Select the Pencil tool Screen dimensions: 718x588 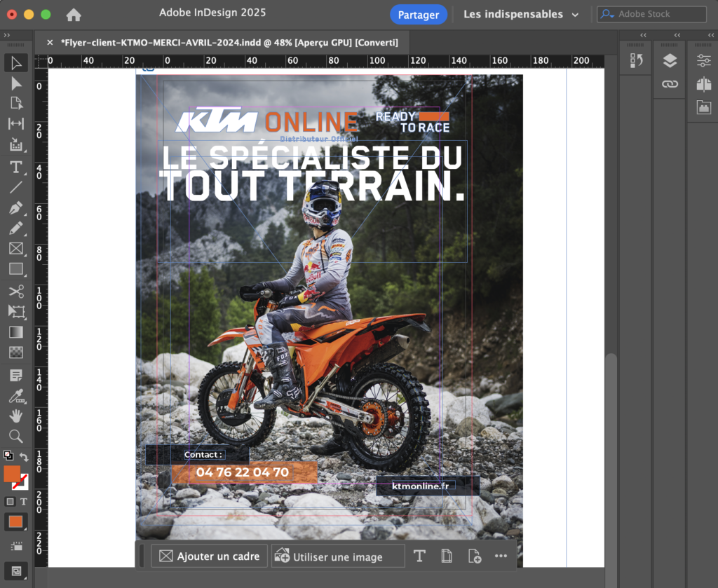click(x=16, y=228)
